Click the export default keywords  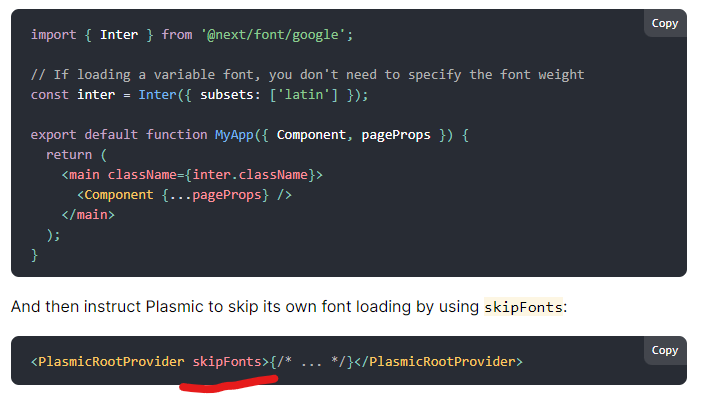pos(83,135)
